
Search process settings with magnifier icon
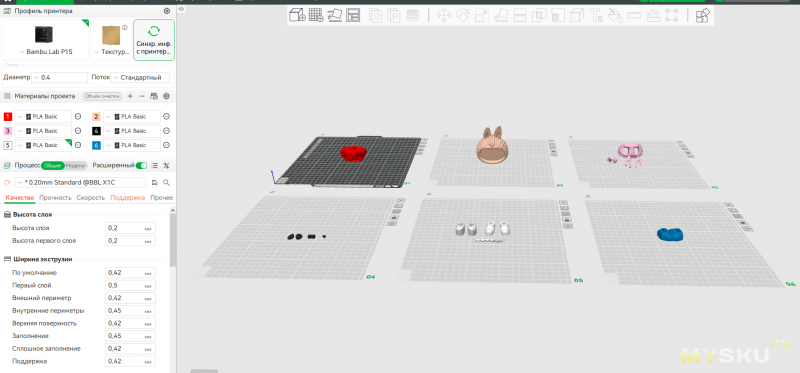pos(166,182)
